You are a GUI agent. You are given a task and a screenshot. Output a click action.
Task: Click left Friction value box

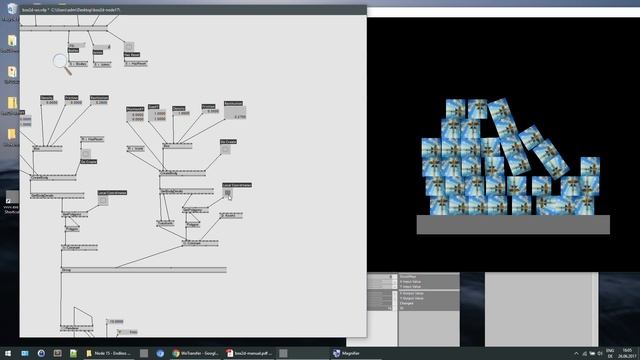point(73,102)
